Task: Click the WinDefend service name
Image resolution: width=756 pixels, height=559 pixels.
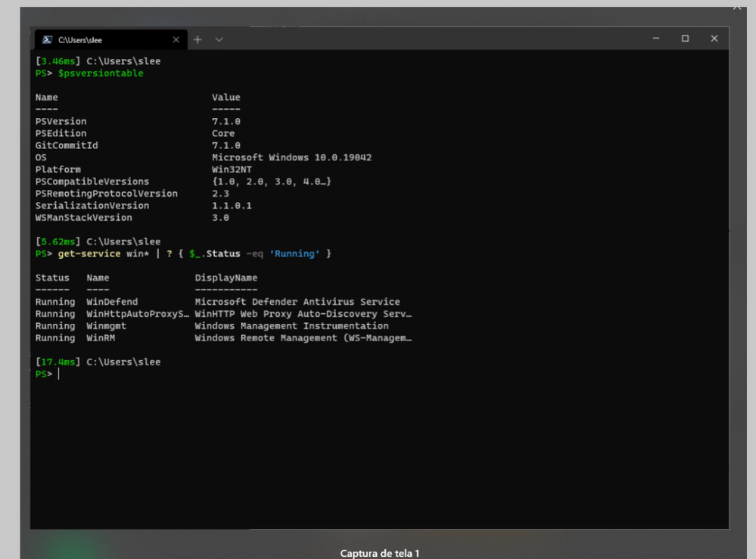Action: point(112,302)
